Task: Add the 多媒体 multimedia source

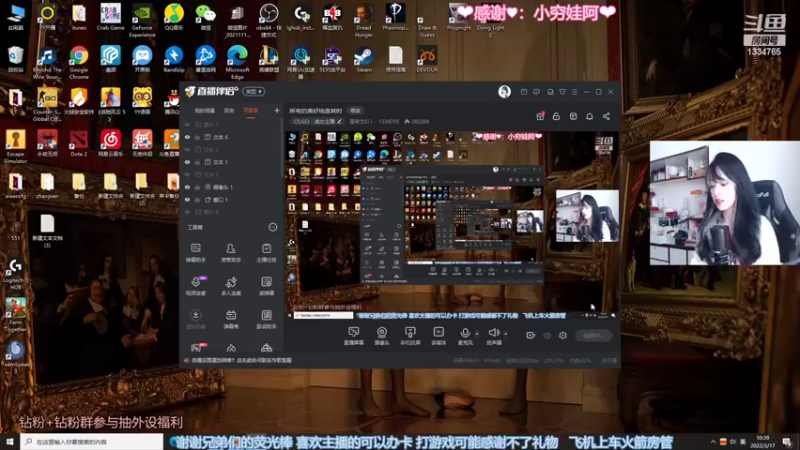Action: tap(438, 336)
